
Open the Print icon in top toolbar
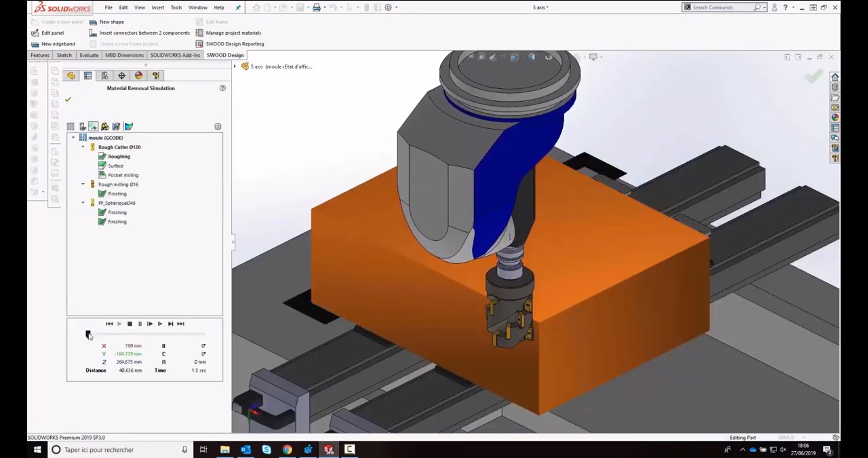point(317,7)
